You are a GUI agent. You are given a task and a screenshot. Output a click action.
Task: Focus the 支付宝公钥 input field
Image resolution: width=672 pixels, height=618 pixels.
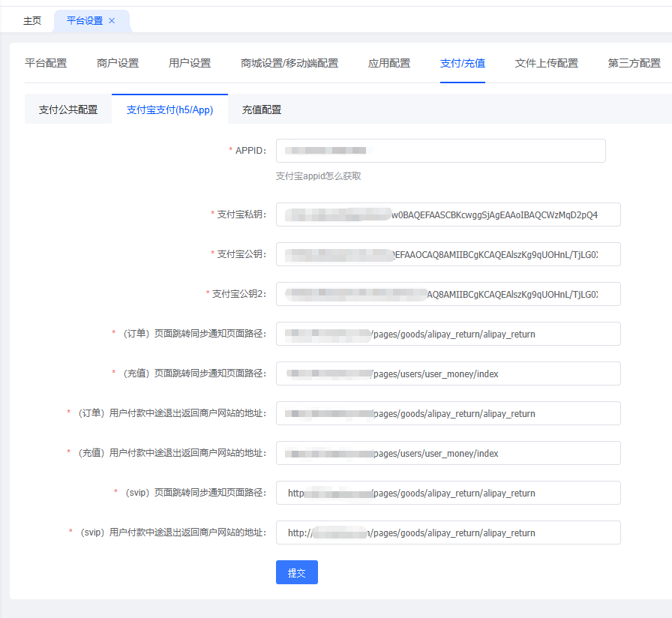coord(448,254)
